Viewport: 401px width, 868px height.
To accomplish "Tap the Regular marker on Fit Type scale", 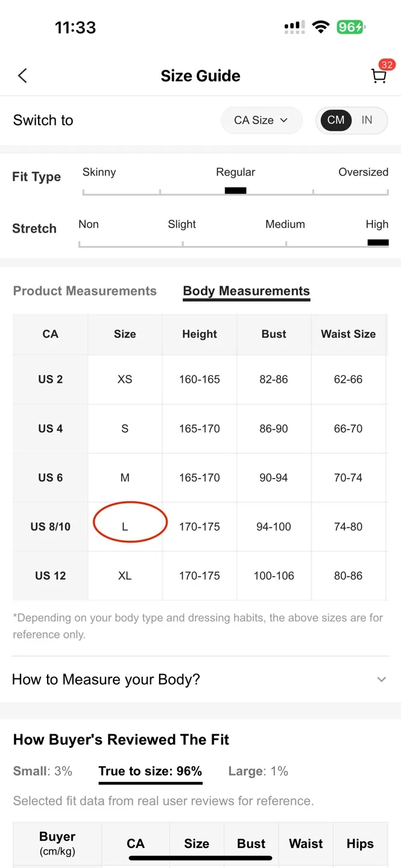I will (235, 190).
